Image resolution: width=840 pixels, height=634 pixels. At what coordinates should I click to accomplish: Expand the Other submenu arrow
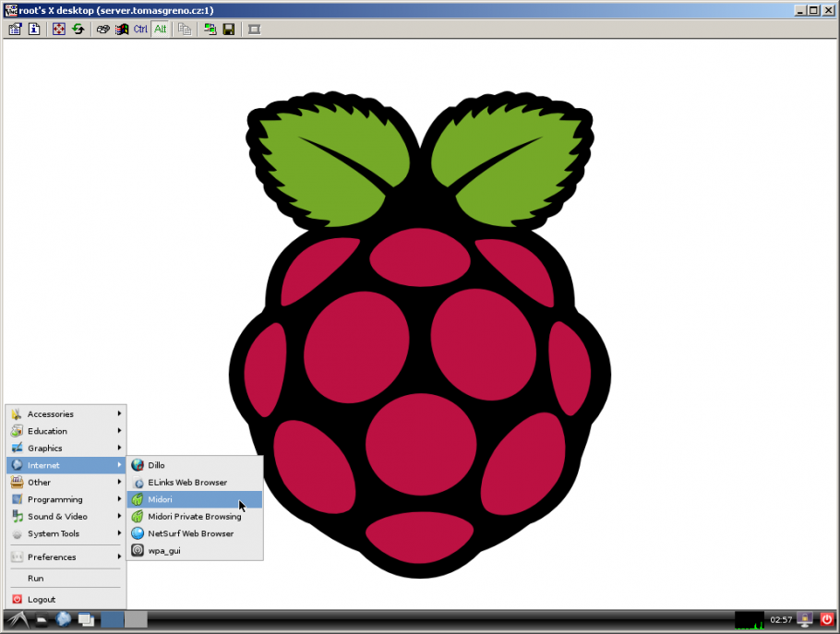(x=119, y=482)
